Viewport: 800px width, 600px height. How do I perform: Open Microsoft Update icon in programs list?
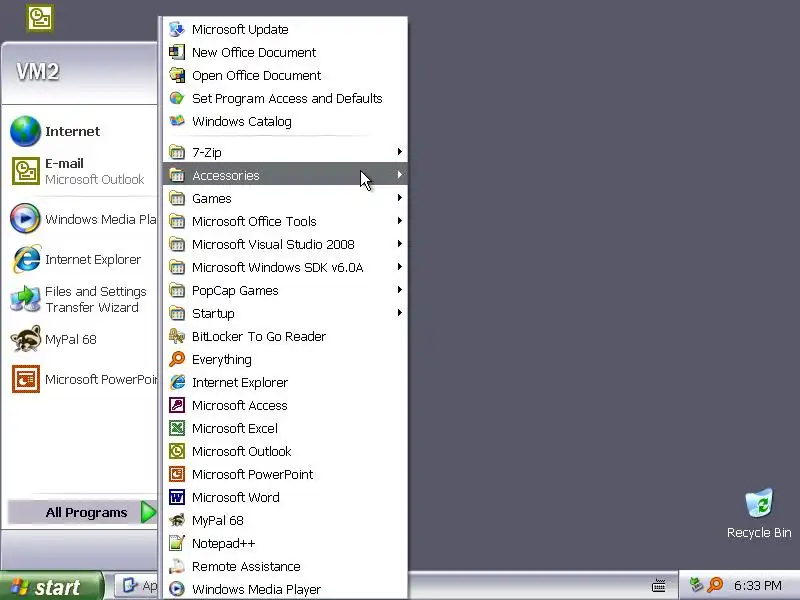(x=177, y=29)
